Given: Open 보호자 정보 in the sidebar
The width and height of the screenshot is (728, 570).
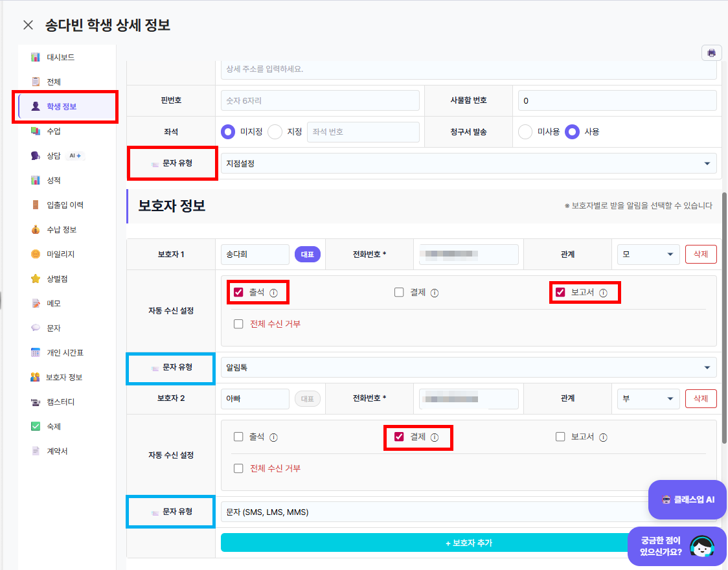Looking at the screenshot, I should (64, 377).
